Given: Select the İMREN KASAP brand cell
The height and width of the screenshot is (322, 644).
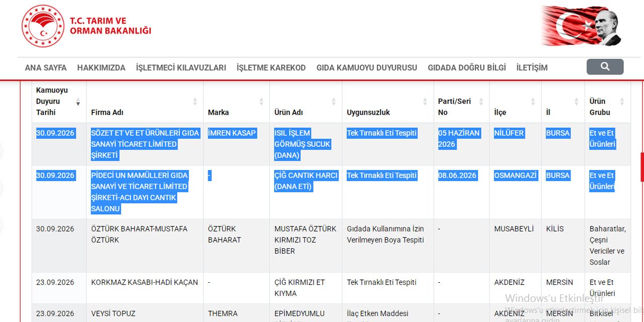Looking at the screenshot, I should click(x=232, y=133).
